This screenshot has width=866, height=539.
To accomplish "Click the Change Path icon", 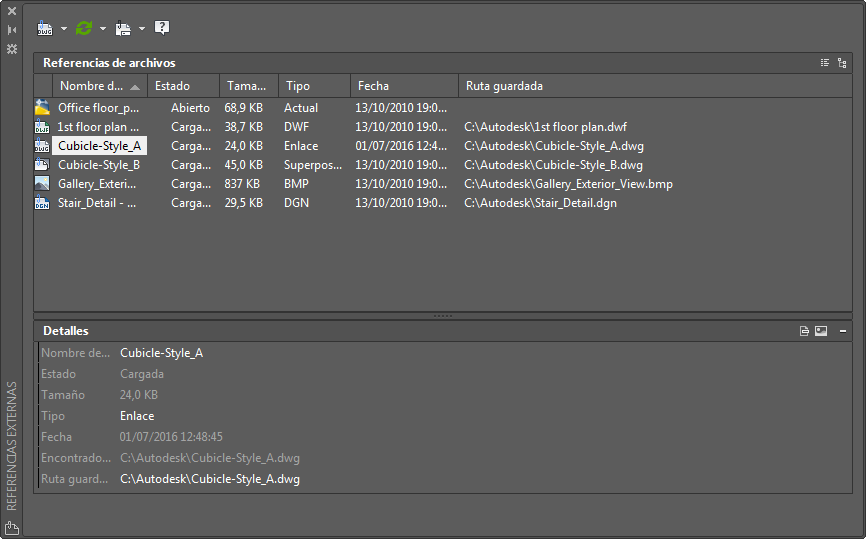I will click(123, 28).
